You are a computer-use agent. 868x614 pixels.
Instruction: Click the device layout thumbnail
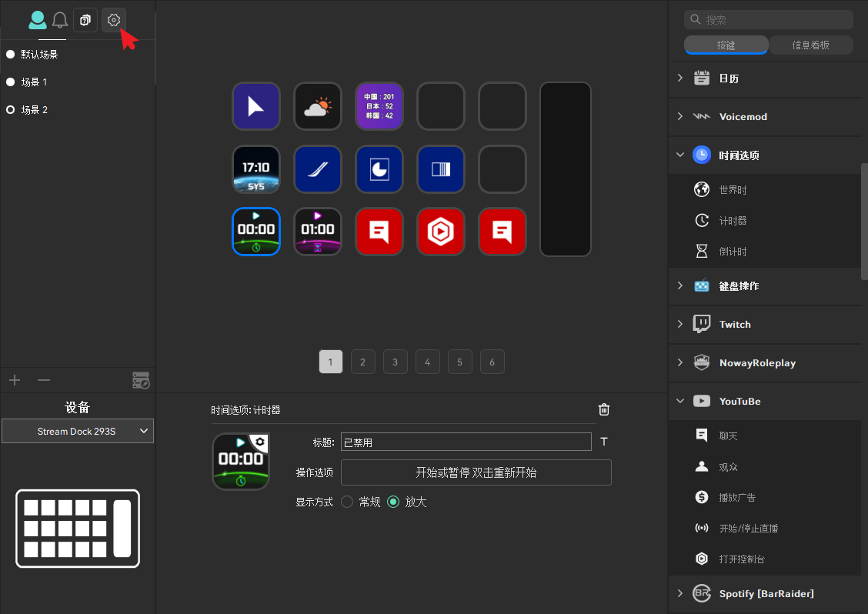78,528
